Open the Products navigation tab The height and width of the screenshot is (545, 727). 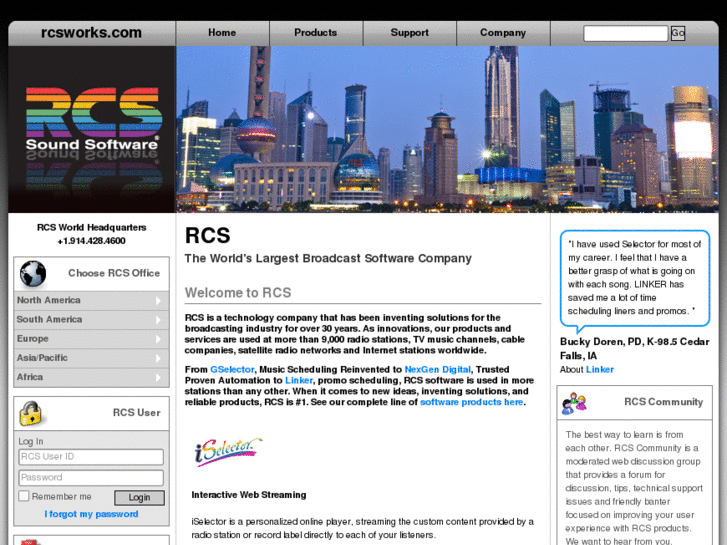pyautogui.click(x=316, y=33)
